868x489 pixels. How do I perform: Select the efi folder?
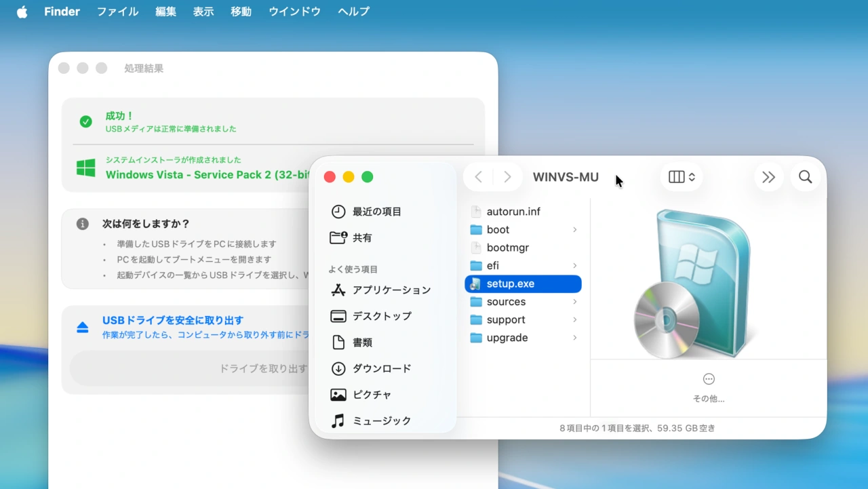523,266
